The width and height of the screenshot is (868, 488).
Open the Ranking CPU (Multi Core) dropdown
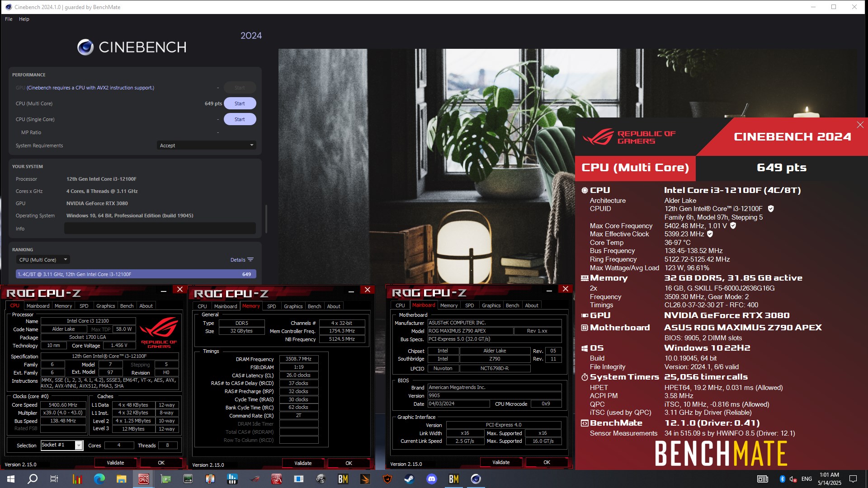pos(43,260)
